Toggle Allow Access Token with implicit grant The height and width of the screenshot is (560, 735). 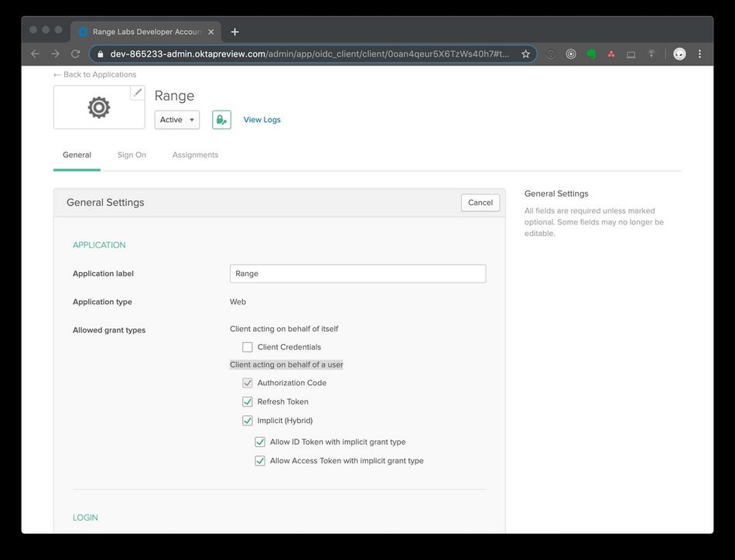[x=260, y=461]
